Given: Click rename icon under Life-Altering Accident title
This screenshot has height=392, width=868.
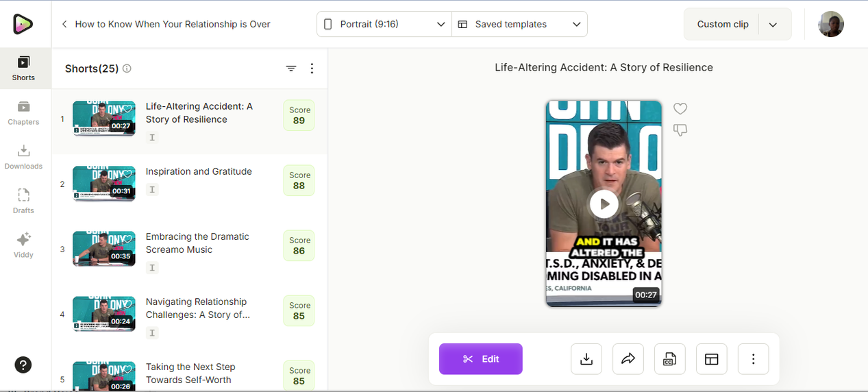Looking at the screenshot, I should (152, 138).
